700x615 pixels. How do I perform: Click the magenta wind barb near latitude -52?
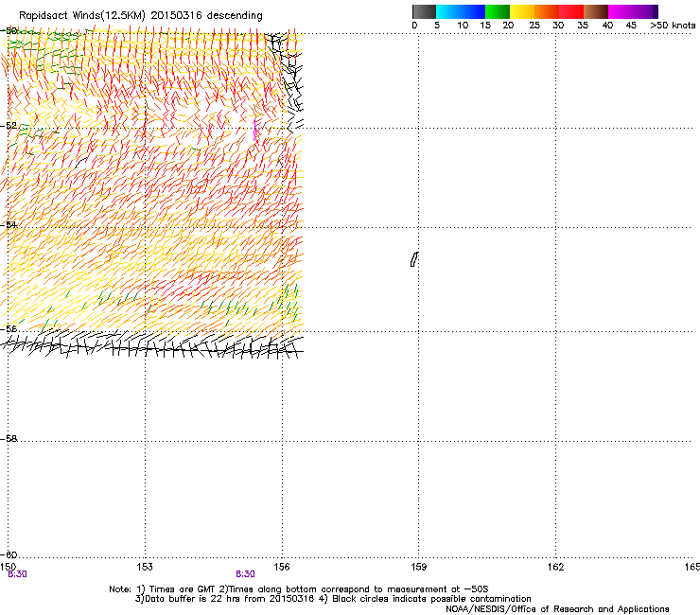point(254,129)
